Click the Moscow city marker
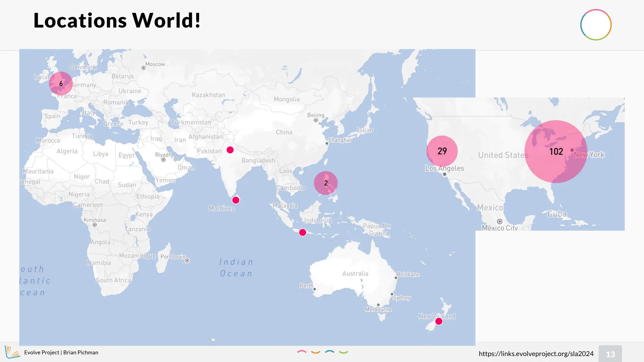 click(x=143, y=68)
